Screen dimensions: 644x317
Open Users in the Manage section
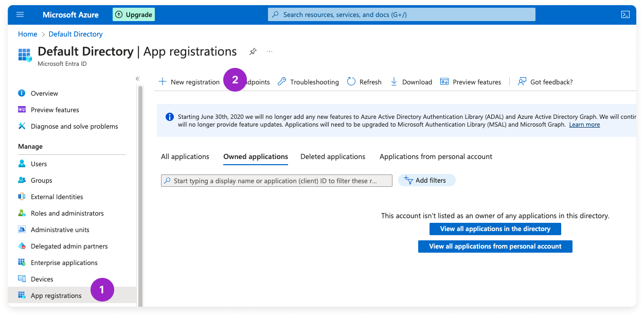(x=39, y=164)
